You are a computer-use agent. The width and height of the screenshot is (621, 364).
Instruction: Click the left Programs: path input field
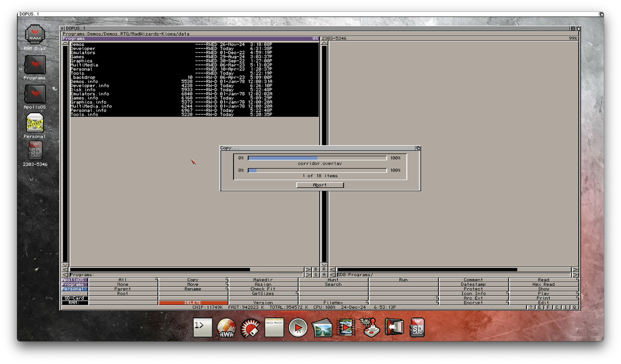[186, 275]
